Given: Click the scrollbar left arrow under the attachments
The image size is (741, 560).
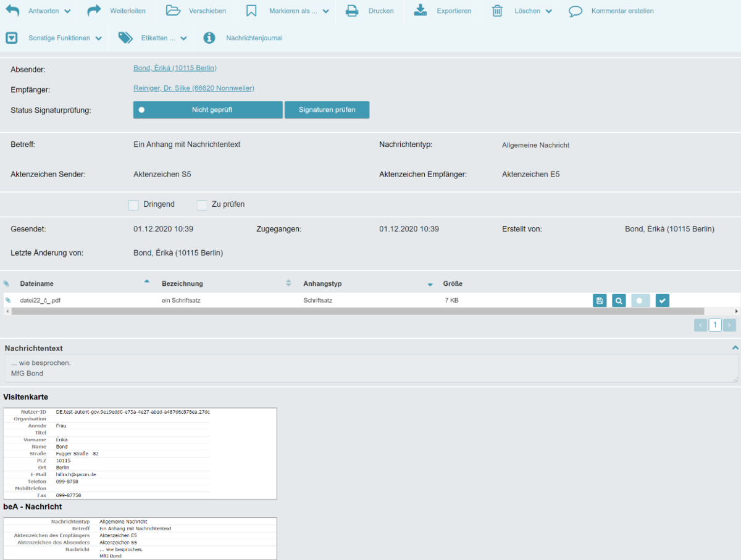Looking at the screenshot, I should point(6,311).
